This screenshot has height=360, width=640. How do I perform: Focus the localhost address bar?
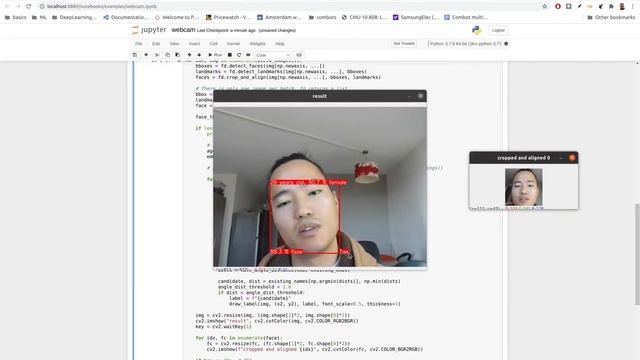coord(292,6)
